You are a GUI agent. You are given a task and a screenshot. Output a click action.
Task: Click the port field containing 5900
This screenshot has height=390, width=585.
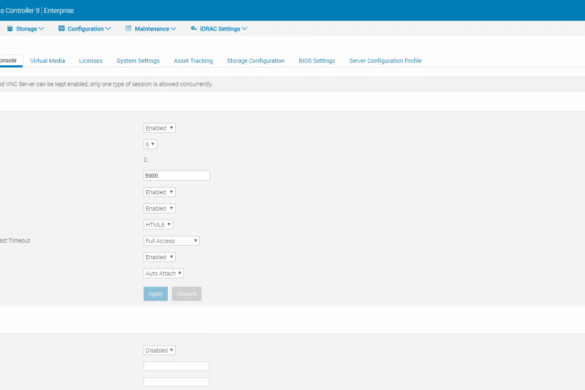click(177, 176)
